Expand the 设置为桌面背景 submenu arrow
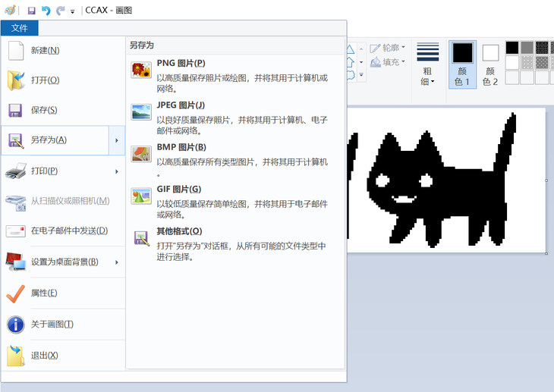The height and width of the screenshot is (392, 554). (117, 262)
